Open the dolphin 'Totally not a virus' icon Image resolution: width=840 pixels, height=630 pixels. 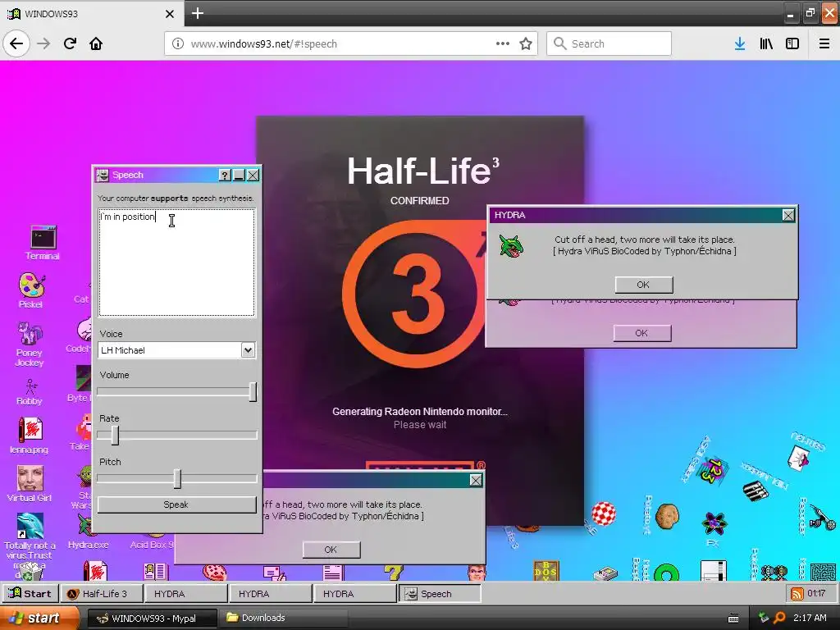(x=30, y=526)
